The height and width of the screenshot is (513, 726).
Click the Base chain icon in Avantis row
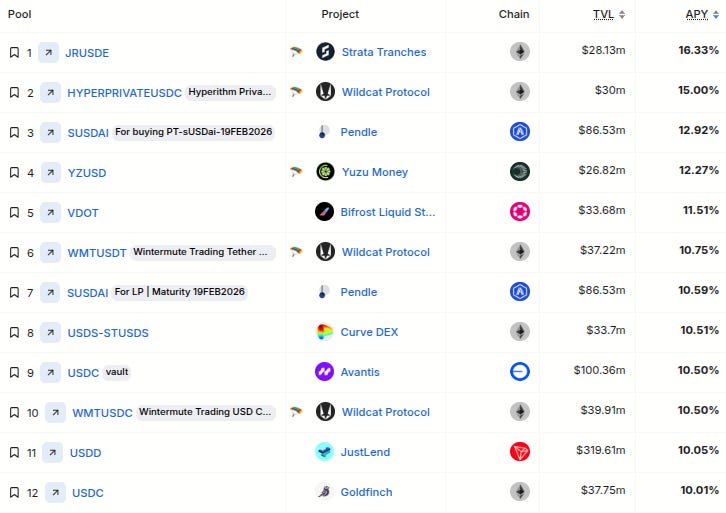(519, 371)
